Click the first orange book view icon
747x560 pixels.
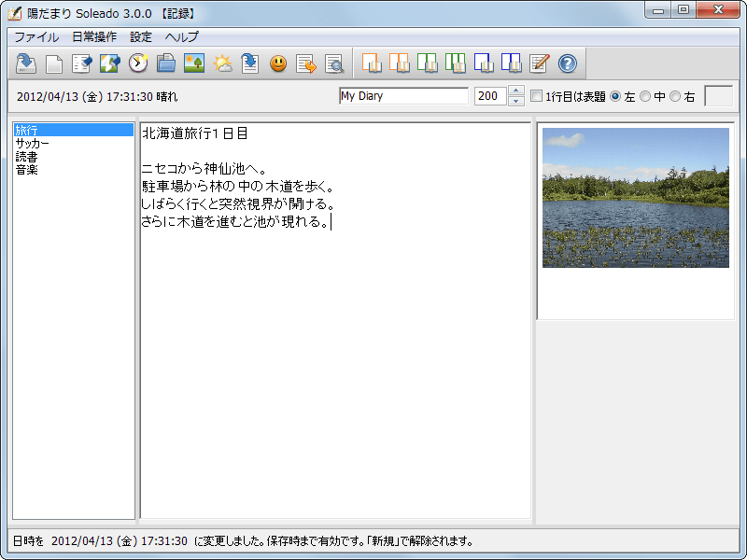click(372, 63)
